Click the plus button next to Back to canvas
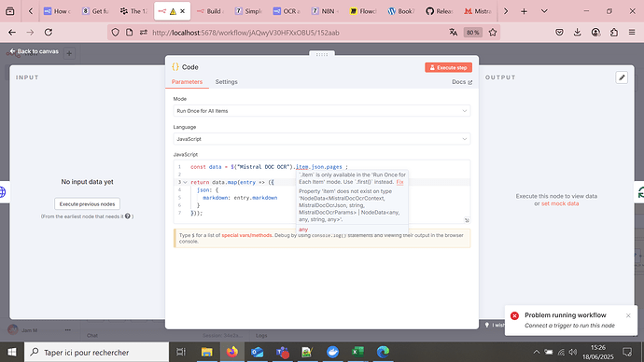Image resolution: width=644 pixels, height=362 pixels. tap(69, 53)
